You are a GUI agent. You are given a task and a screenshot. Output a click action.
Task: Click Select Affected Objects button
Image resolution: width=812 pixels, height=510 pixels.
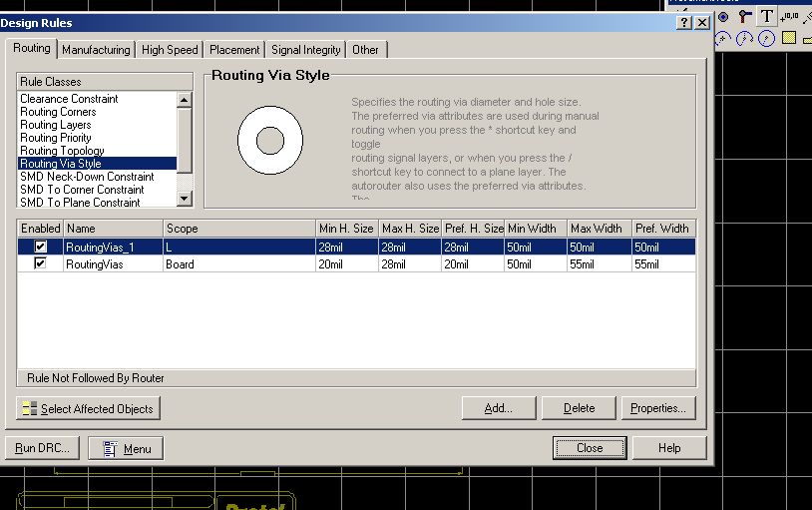pos(88,408)
